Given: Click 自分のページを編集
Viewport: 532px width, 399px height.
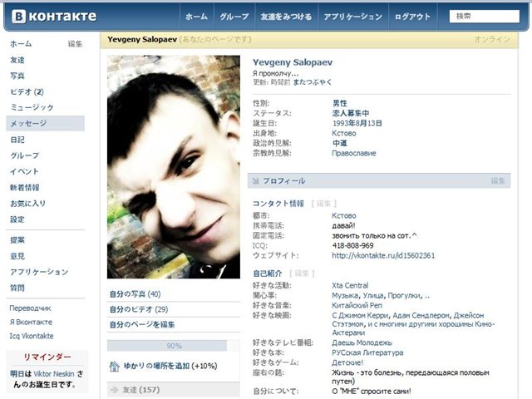Looking at the screenshot, I should point(142,324).
